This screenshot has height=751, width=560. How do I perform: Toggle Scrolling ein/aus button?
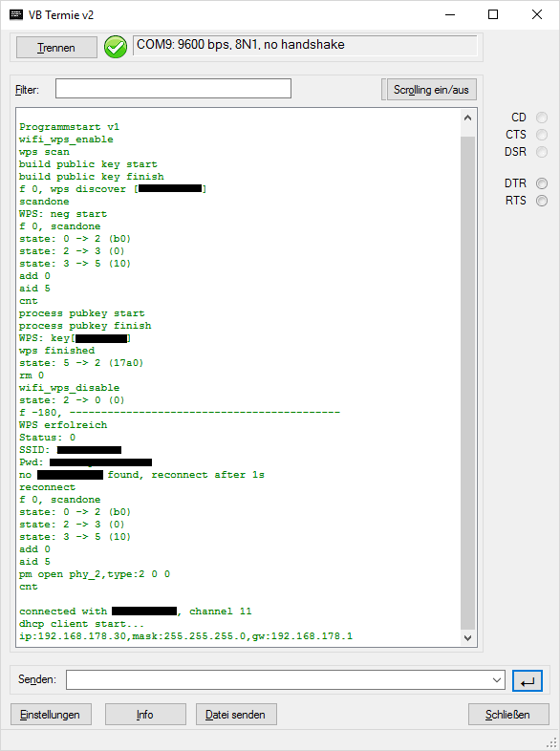tap(431, 90)
